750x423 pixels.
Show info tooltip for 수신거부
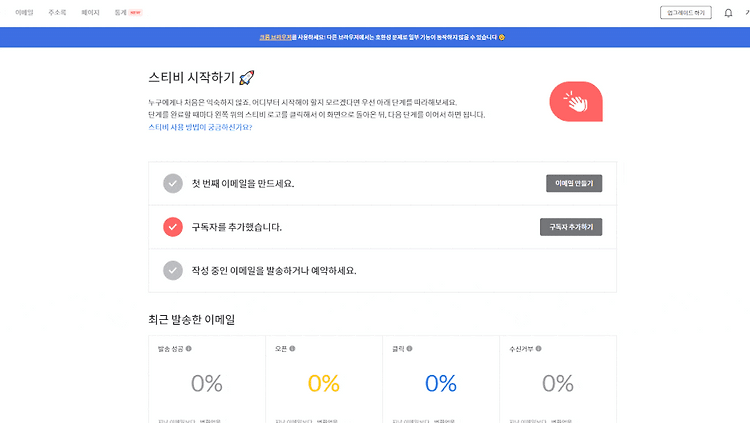(x=539, y=348)
